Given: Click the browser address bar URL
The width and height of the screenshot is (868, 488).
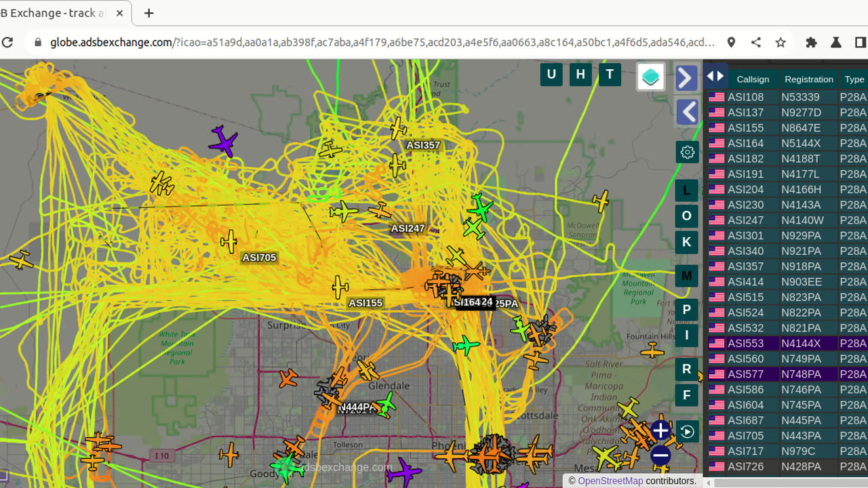Looking at the screenshot, I should (x=382, y=42).
